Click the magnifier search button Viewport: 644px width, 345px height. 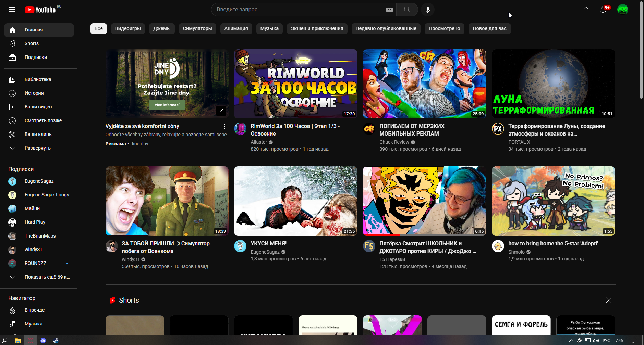pos(407,10)
